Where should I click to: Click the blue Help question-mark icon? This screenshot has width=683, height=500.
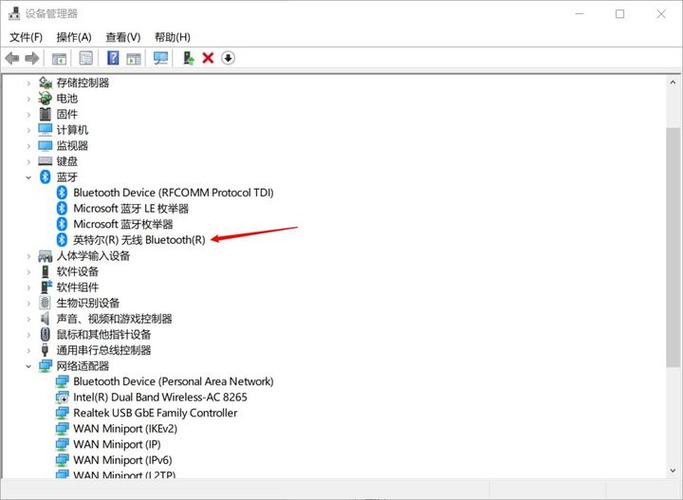pos(113,58)
